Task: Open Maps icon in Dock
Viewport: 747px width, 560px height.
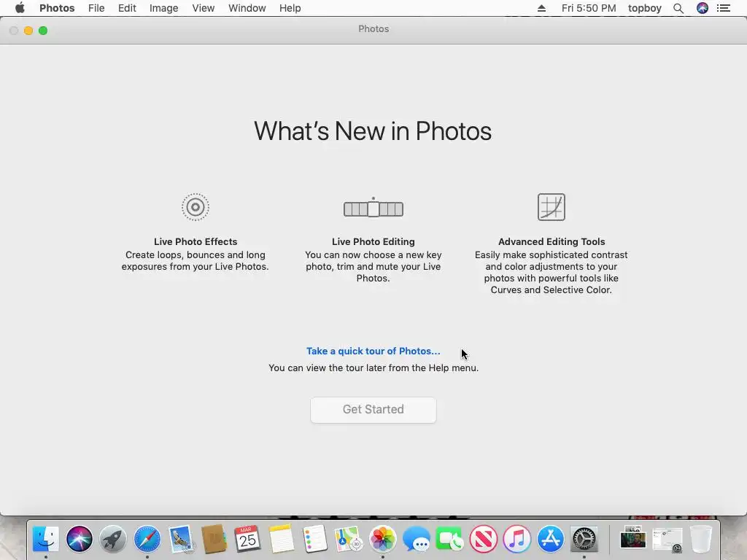Action: point(349,539)
